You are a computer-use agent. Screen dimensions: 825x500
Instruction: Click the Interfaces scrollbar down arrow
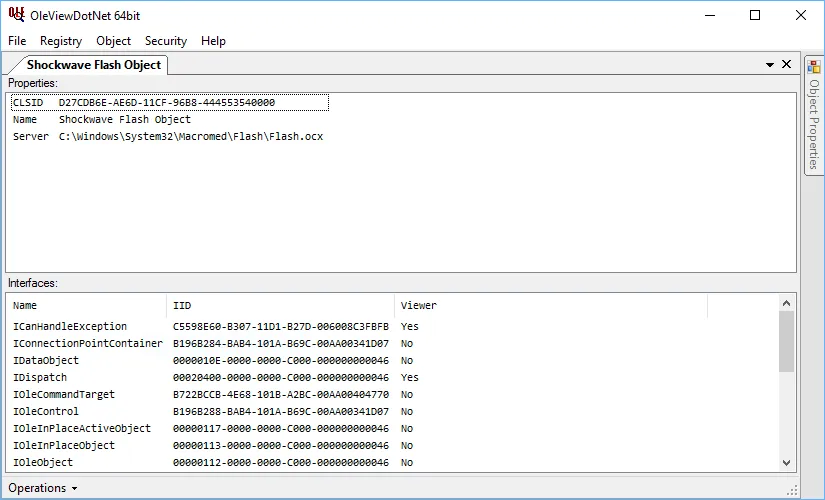point(787,463)
